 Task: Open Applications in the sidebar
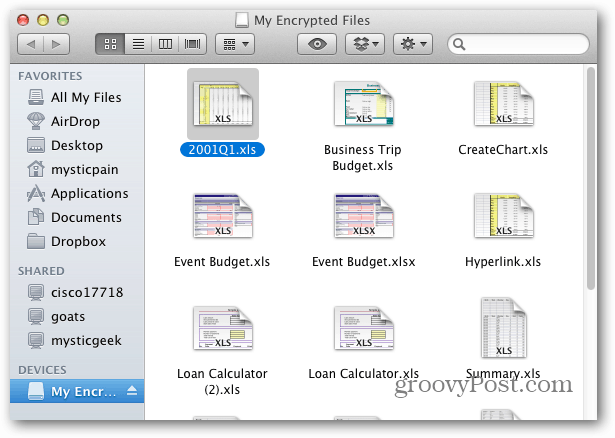coord(77,193)
